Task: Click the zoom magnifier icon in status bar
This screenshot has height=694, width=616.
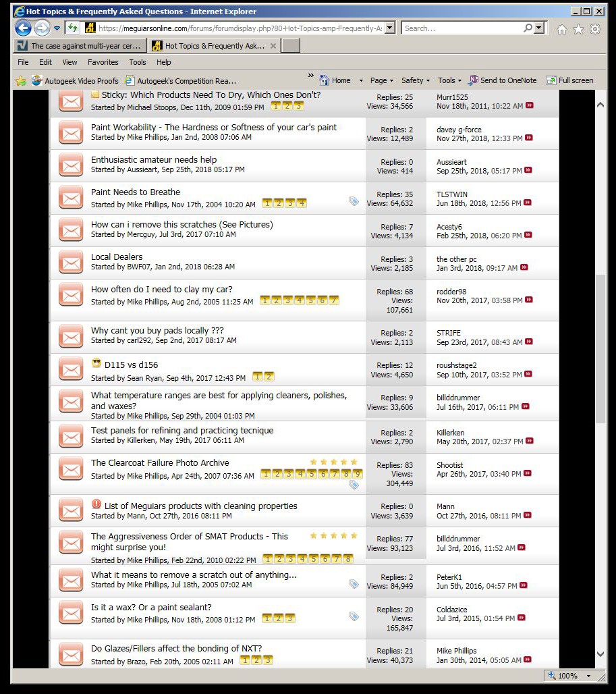Action: click(x=551, y=675)
